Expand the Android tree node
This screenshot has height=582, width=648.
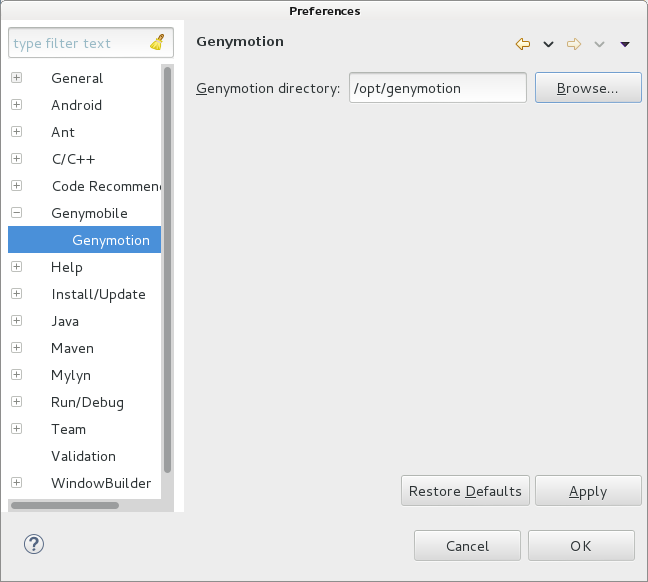coord(17,105)
